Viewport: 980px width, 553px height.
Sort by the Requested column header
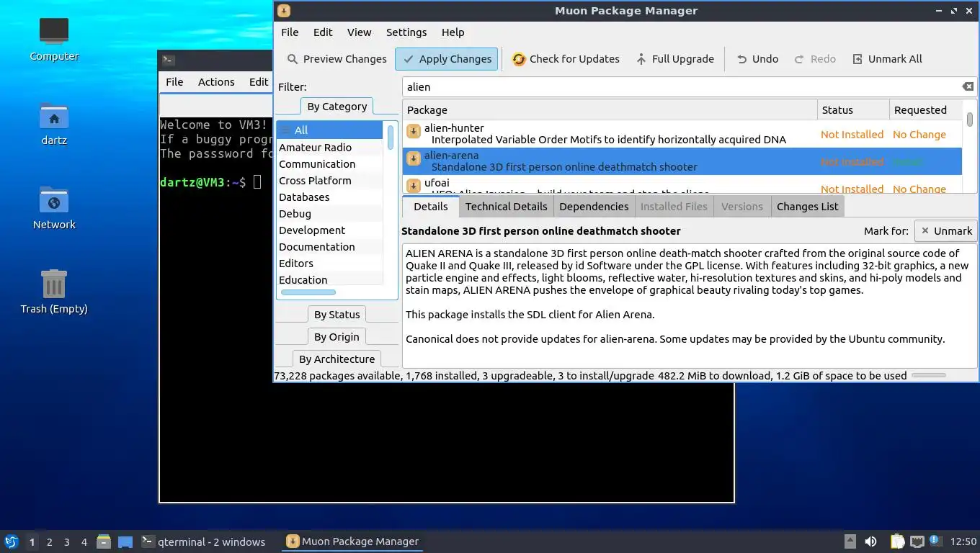925,110
